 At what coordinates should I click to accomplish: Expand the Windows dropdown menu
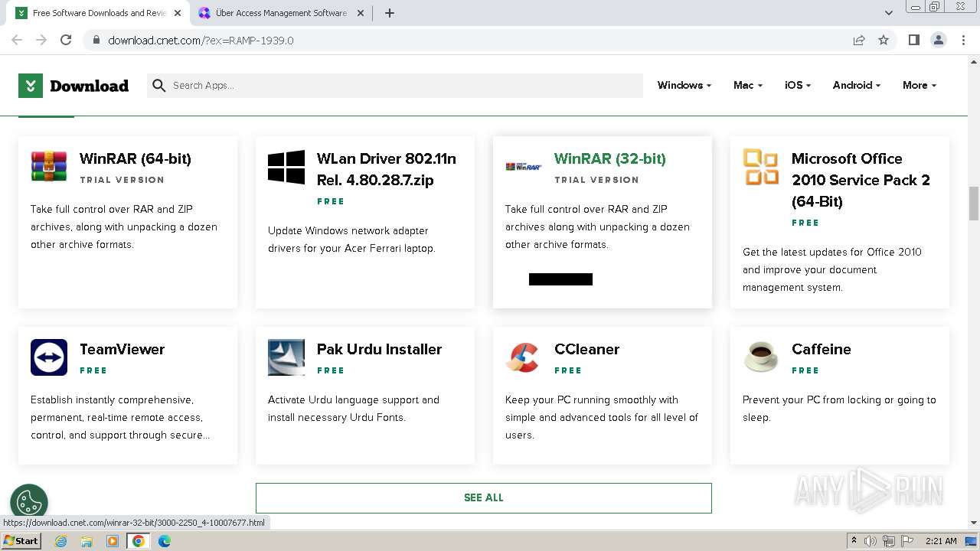click(x=684, y=85)
